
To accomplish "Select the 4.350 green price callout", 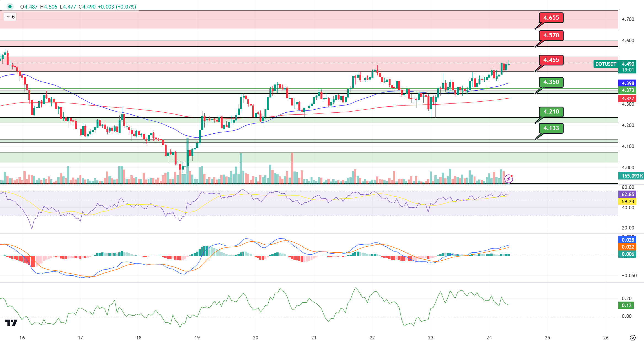I will pos(551,82).
